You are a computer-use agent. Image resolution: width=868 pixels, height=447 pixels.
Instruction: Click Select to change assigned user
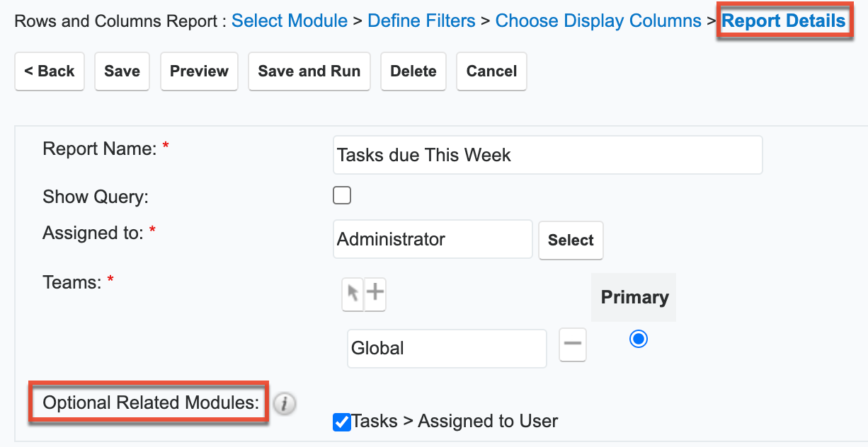pos(571,240)
